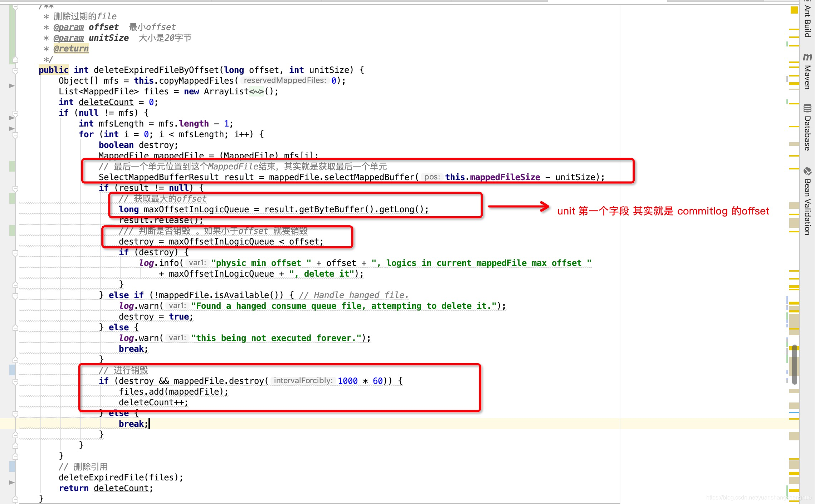Collapse the 'if (destroy)' block
Image resolution: width=815 pixels, height=504 pixels.
pos(15,253)
